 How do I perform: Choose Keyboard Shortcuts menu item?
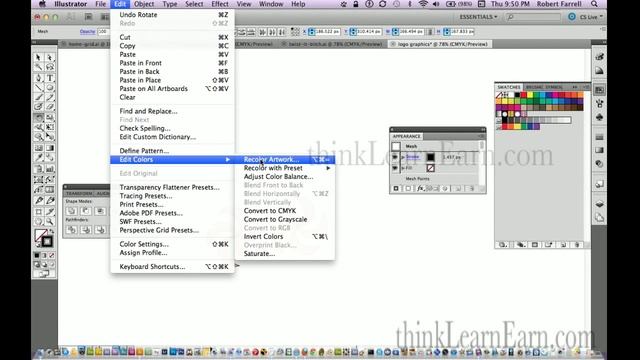coord(173,267)
